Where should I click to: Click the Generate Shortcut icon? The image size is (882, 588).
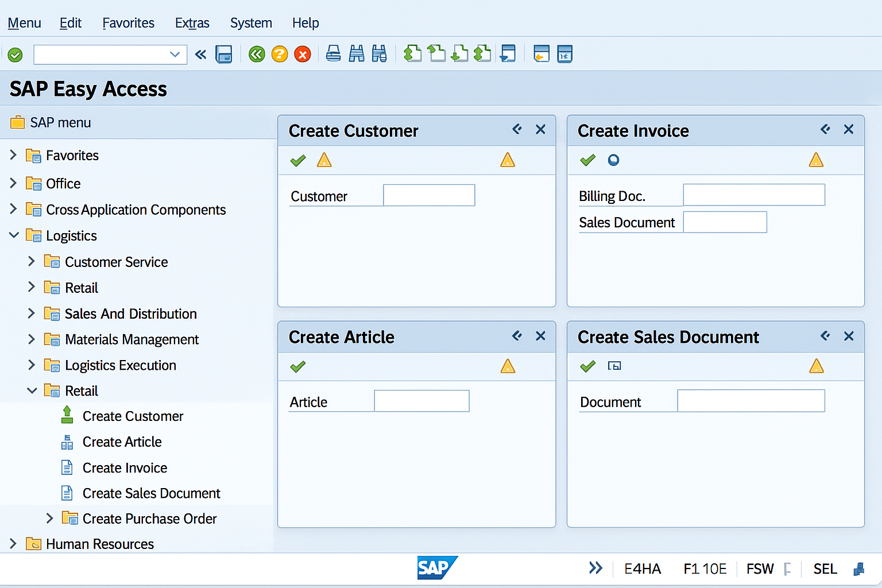tap(541, 53)
